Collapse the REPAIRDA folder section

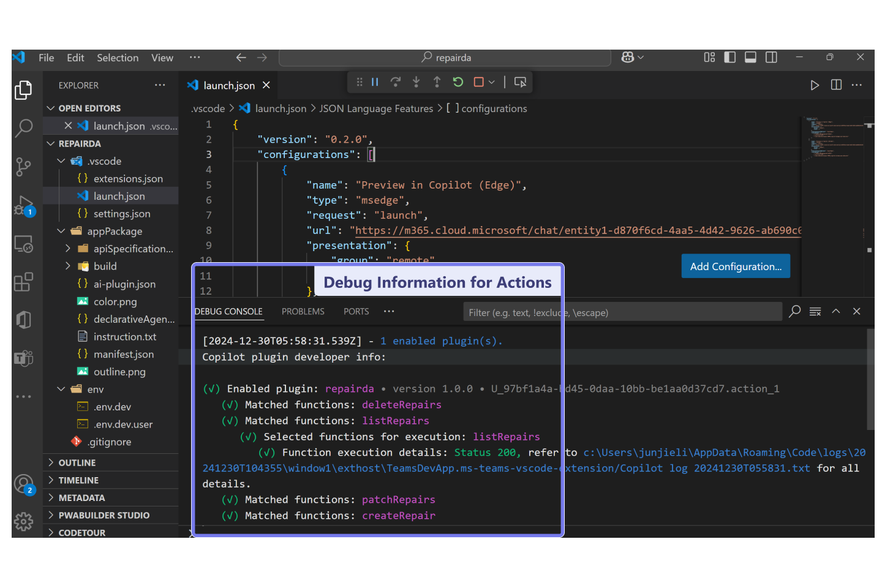point(51,144)
